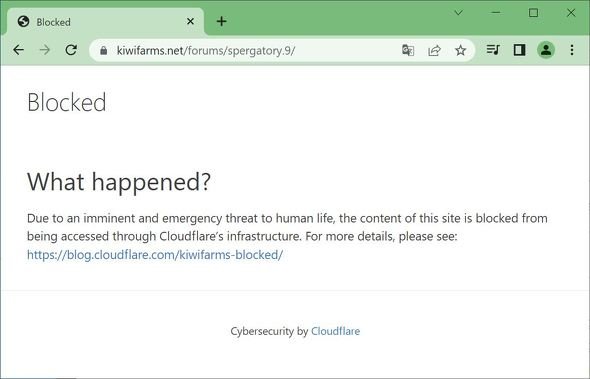Screen dimensions: 590x379
Task: Click the forward navigation arrow
Action: (45, 50)
